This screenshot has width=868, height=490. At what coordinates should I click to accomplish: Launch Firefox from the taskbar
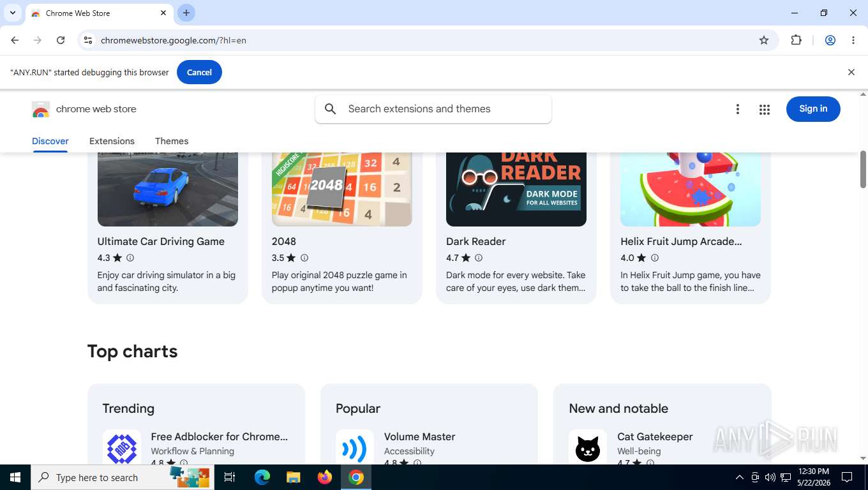click(x=325, y=477)
